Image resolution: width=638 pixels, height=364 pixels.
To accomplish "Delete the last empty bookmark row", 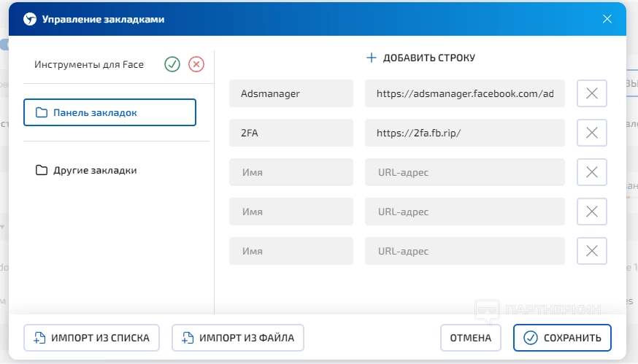I will point(592,251).
